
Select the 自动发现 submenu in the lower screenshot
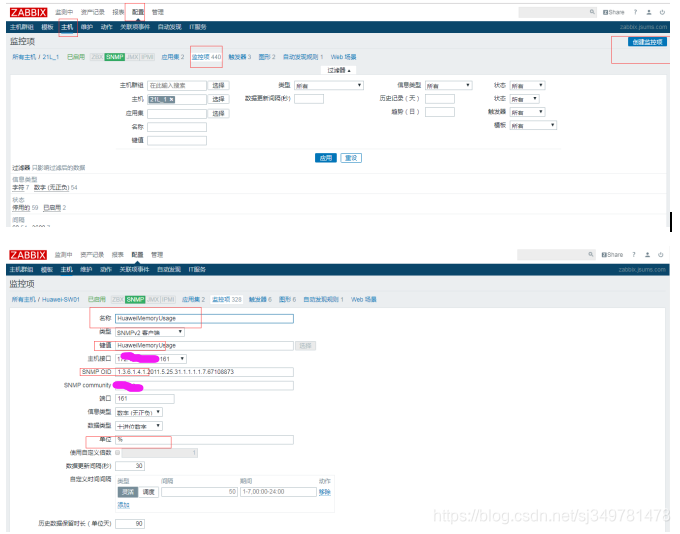pos(169,269)
